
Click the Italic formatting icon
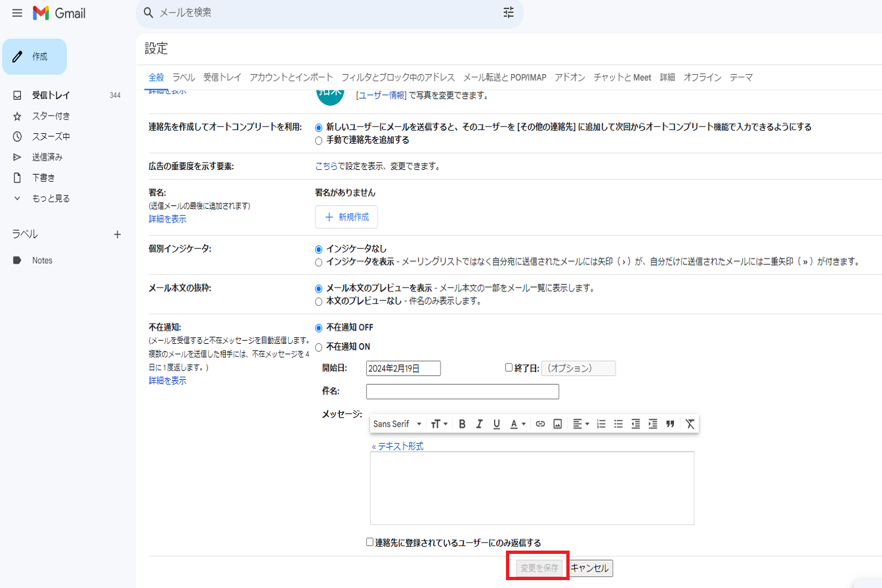(479, 424)
